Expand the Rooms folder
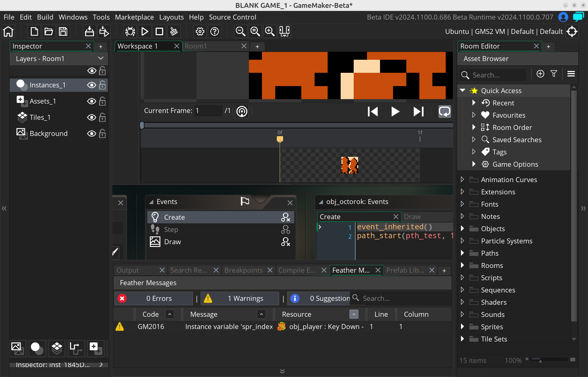Screen dimensions: 588x377 [462, 265]
